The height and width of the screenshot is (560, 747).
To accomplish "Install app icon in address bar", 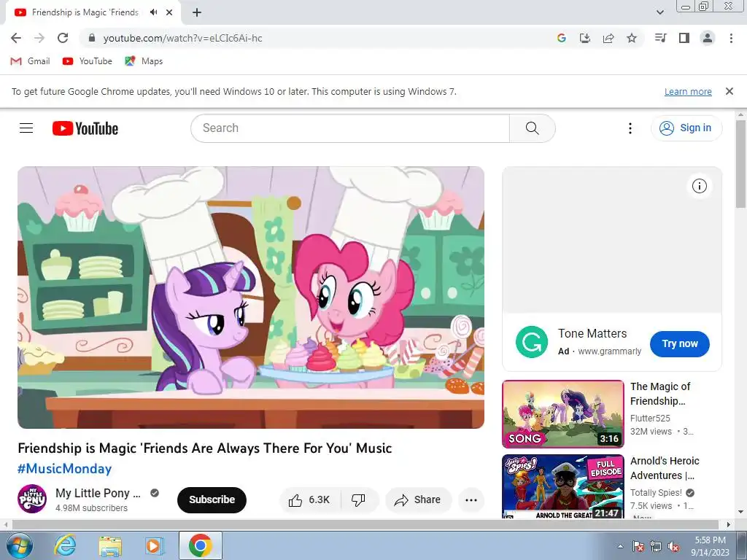I will 585,38.
